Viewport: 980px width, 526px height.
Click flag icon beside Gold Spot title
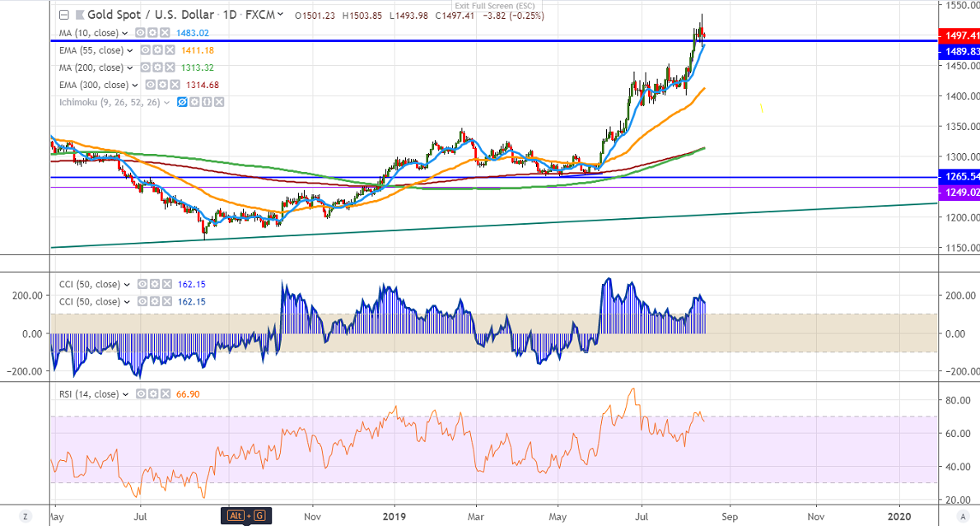coord(79,14)
